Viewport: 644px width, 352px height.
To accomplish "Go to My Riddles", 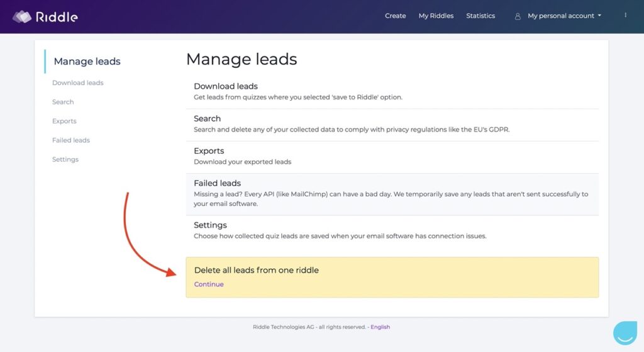I will coord(436,16).
